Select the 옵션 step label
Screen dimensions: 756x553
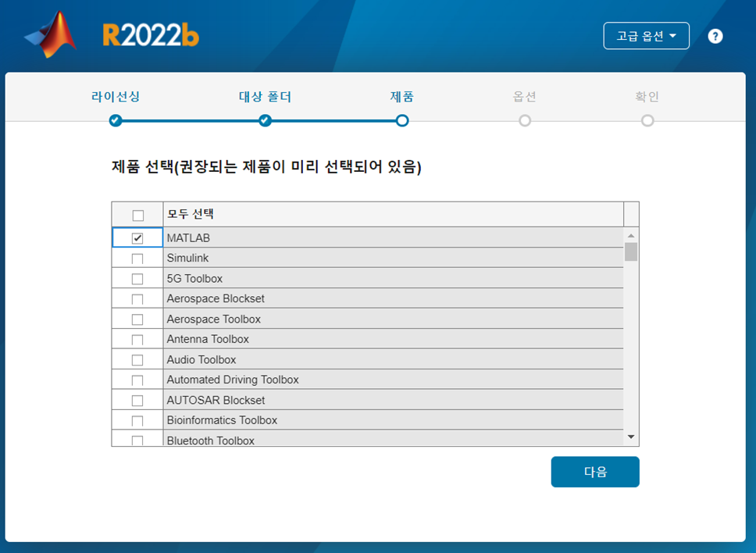[x=525, y=96]
